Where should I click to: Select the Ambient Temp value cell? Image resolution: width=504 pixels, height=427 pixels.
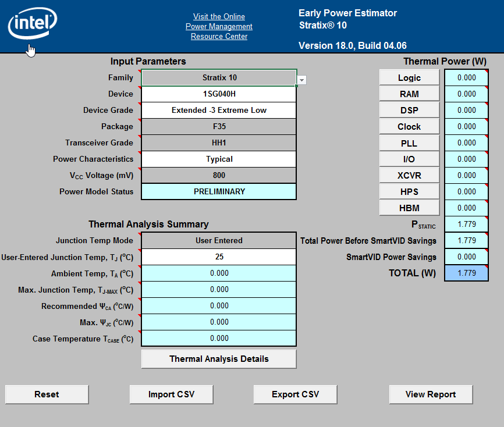tap(219, 273)
